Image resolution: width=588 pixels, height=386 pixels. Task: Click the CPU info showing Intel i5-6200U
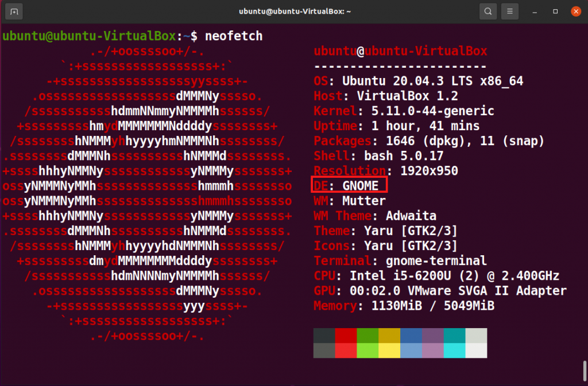pyautogui.click(x=436, y=275)
